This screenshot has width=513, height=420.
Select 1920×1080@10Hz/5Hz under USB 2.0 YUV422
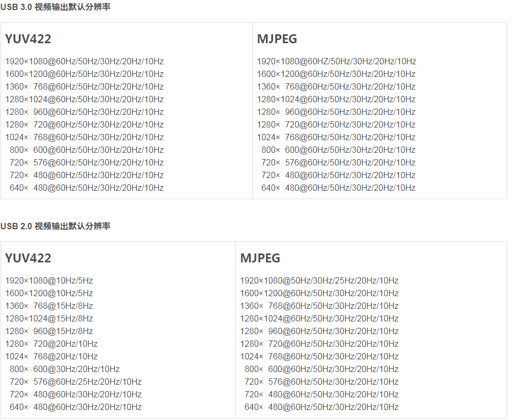[x=48, y=280]
